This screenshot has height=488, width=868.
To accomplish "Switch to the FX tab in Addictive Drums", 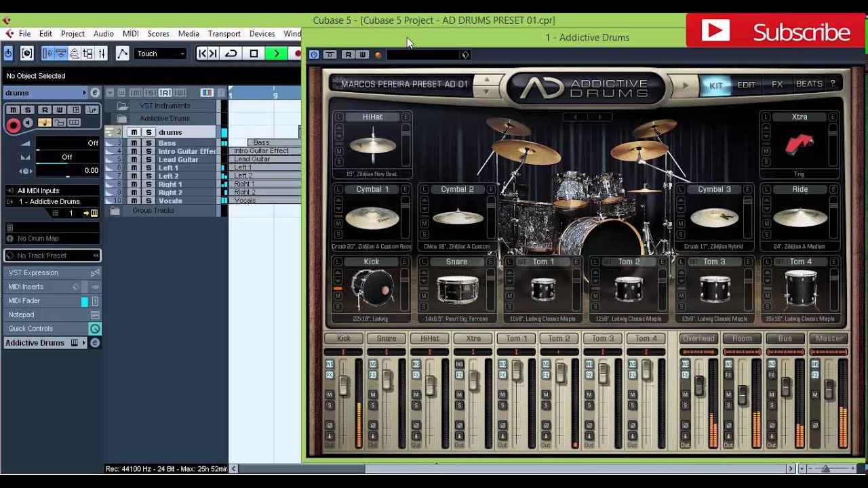I will coord(777,85).
